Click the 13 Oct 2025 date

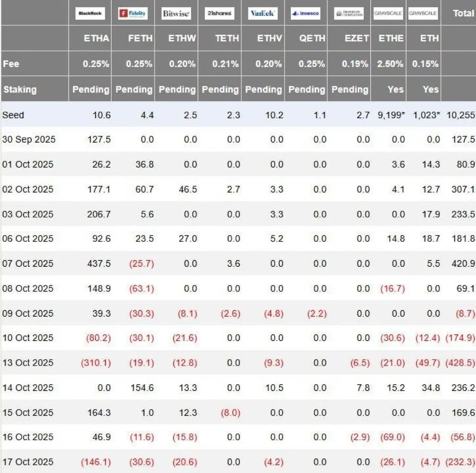[28, 362]
